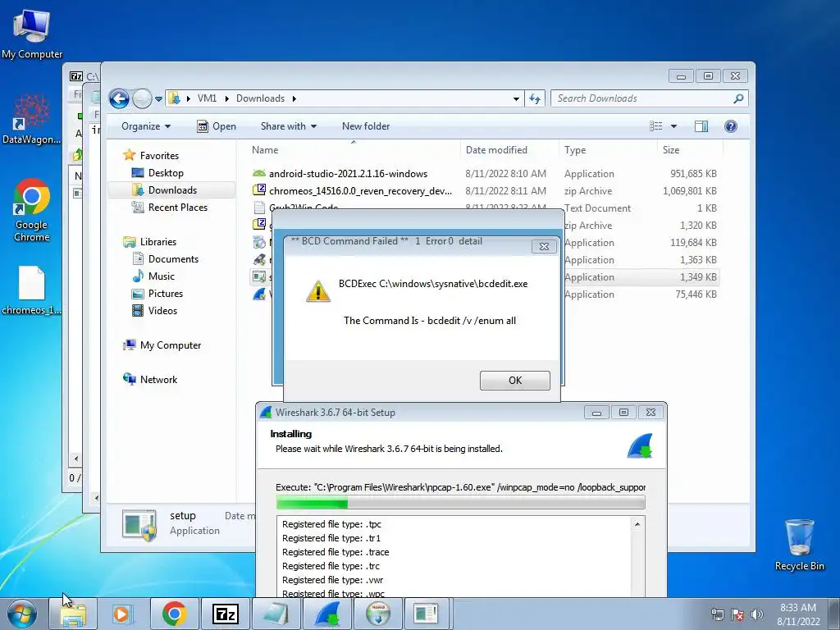Click Open in Explorer toolbar
840x630 pixels.
[x=217, y=126]
